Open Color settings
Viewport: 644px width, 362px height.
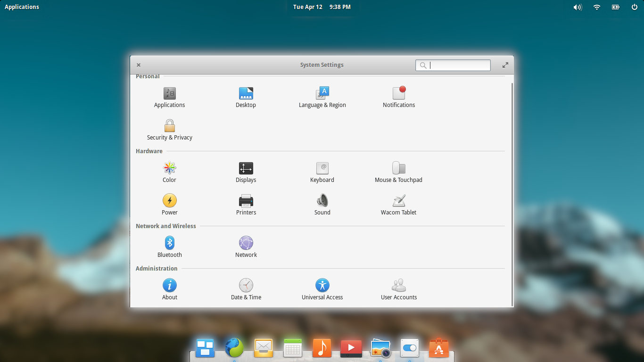170,173
